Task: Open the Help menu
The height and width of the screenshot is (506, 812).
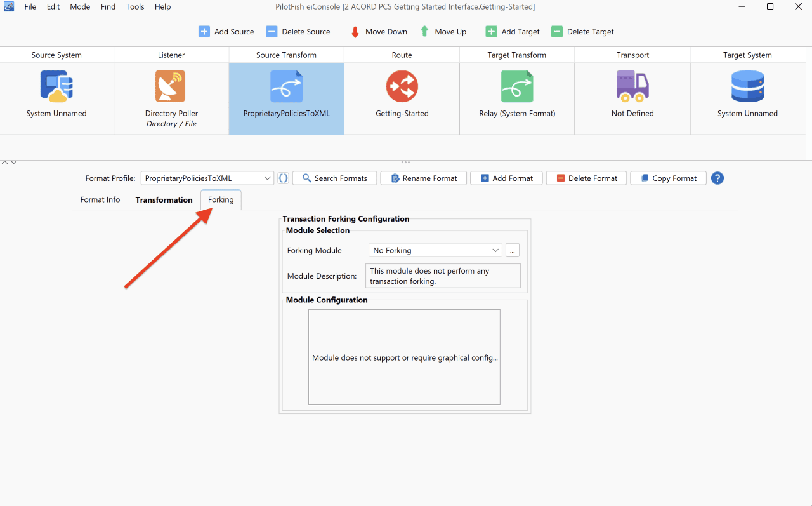Action: click(x=163, y=7)
